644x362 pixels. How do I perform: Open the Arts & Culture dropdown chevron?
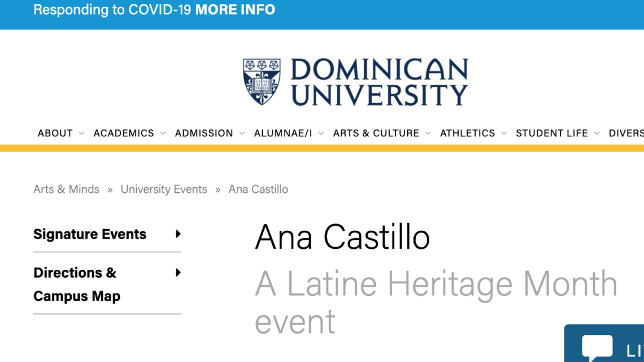pyautogui.click(x=428, y=133)
